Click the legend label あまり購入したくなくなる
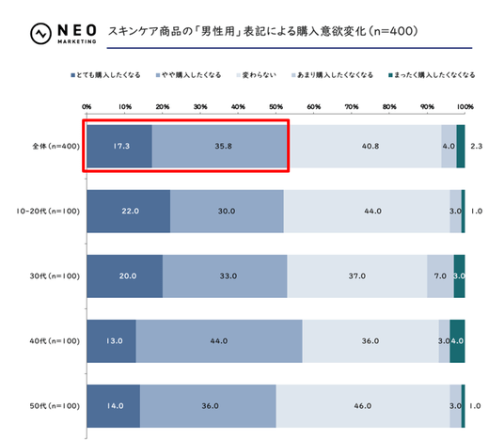This screenshot has height=440, width=504. click(x=336, y=75)
